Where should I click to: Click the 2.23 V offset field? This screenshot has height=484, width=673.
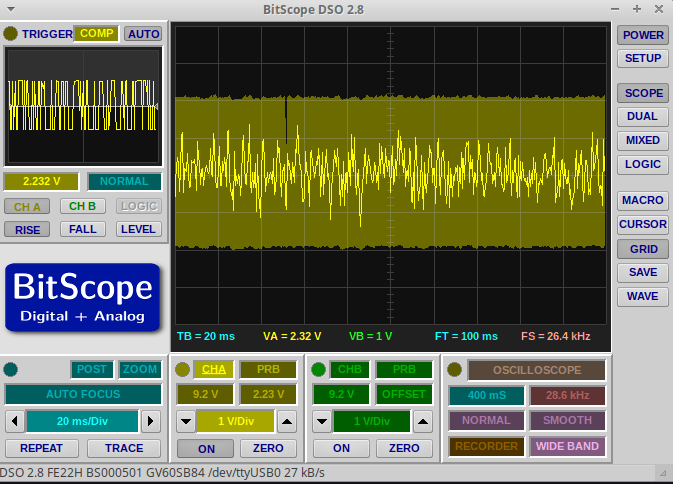(x=268, y=394)
